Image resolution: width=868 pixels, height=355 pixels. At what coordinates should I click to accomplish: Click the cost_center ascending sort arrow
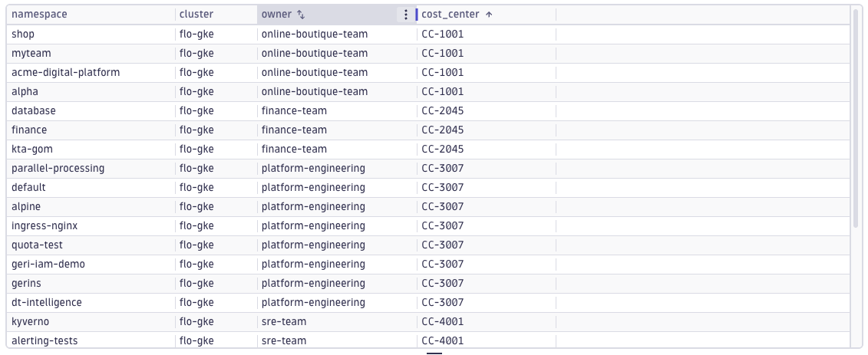point(489,15)
